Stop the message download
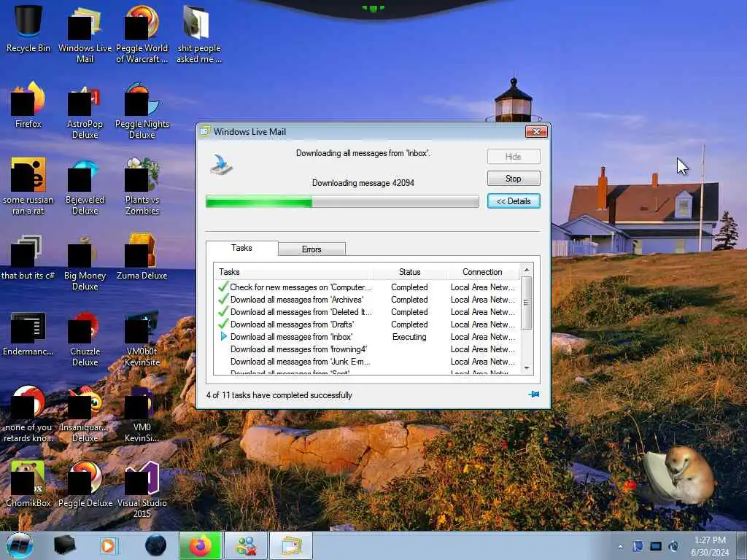This screenshot has height=560, width=747. [x=513, y=179]
